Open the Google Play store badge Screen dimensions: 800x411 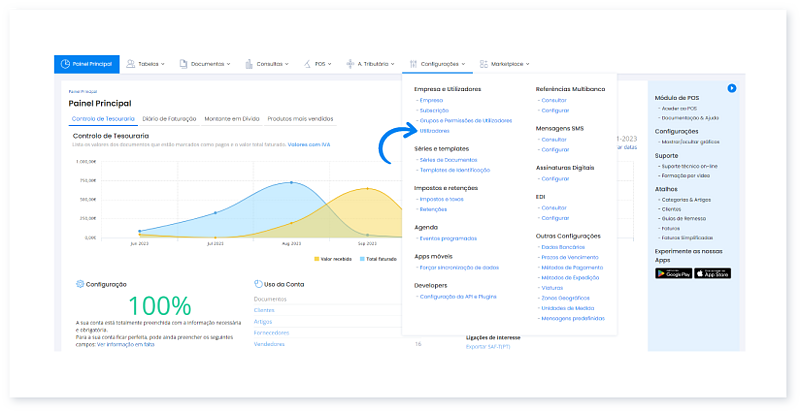(674, 274)
